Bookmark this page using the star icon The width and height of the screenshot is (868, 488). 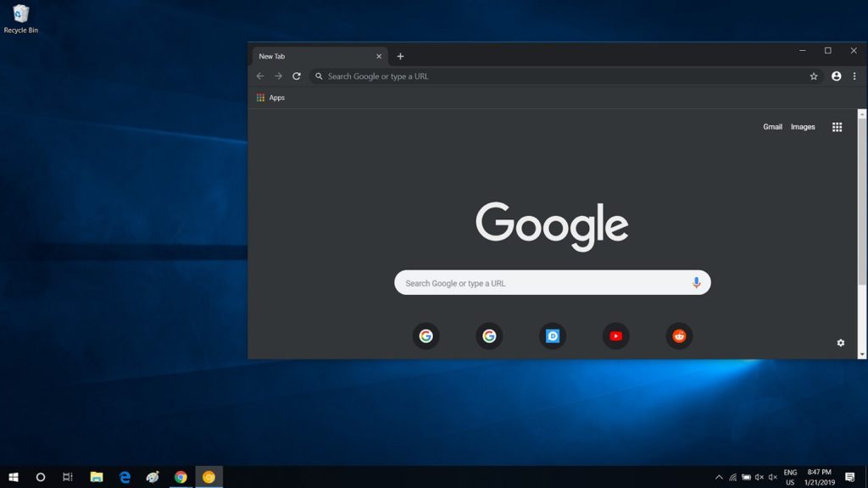pyautogui.click(x=814, y=75)
